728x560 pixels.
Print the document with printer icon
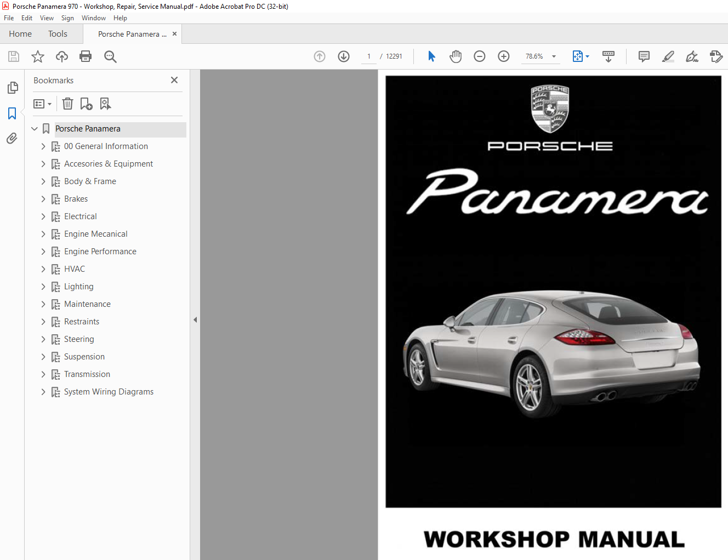(x=86, y=56)
